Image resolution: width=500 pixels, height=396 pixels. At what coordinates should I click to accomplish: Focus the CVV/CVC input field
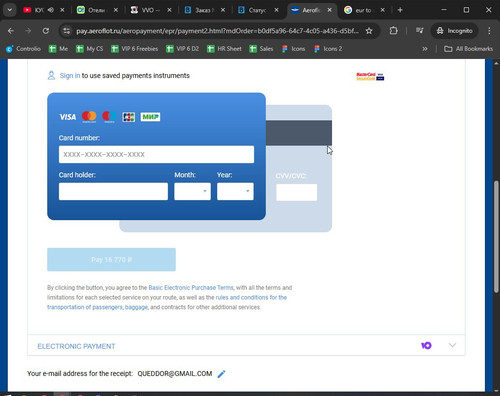[x=297, y=192]
